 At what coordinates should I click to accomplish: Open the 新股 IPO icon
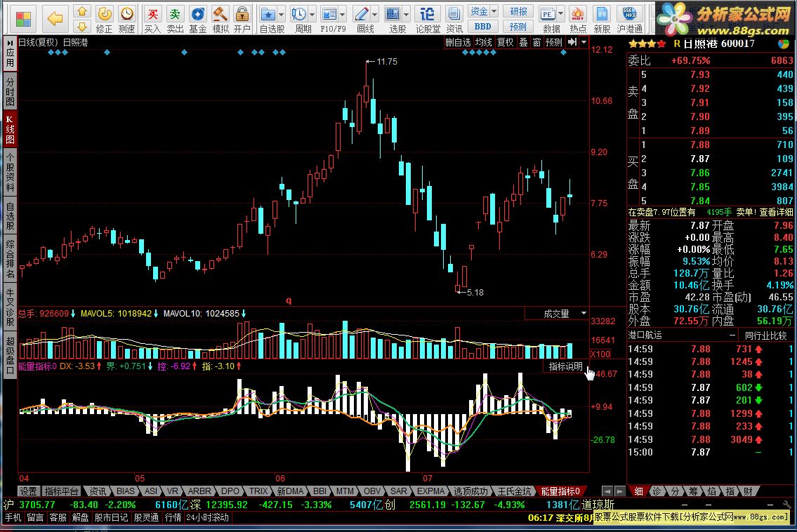click(x=602, y=19)
